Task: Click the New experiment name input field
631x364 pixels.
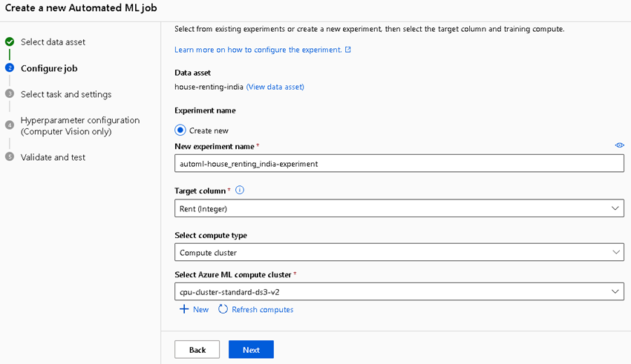Action: tap(399, 164)
